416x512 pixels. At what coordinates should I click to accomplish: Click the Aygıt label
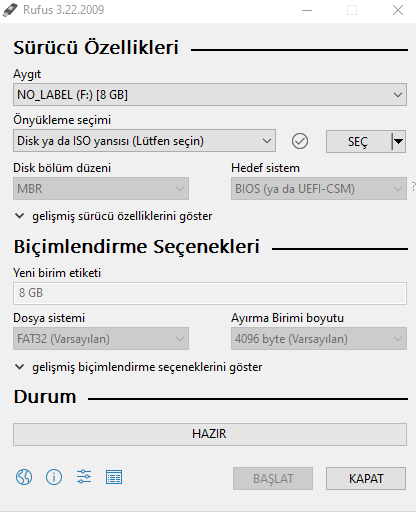[x=27, y=74]
